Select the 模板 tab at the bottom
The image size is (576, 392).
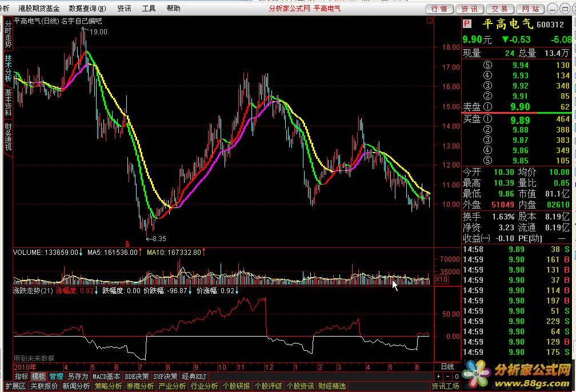point(38,377)
